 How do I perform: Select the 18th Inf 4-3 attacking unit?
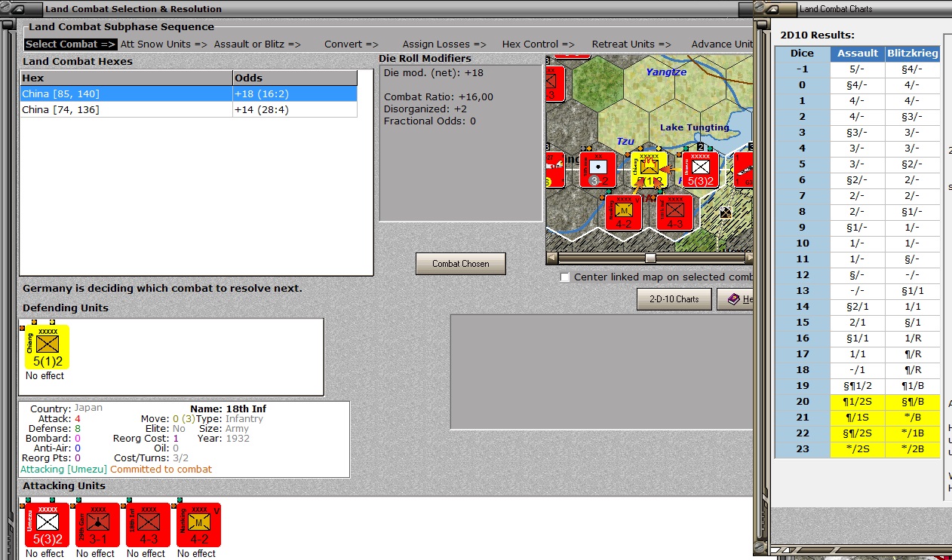coord(148,525)
